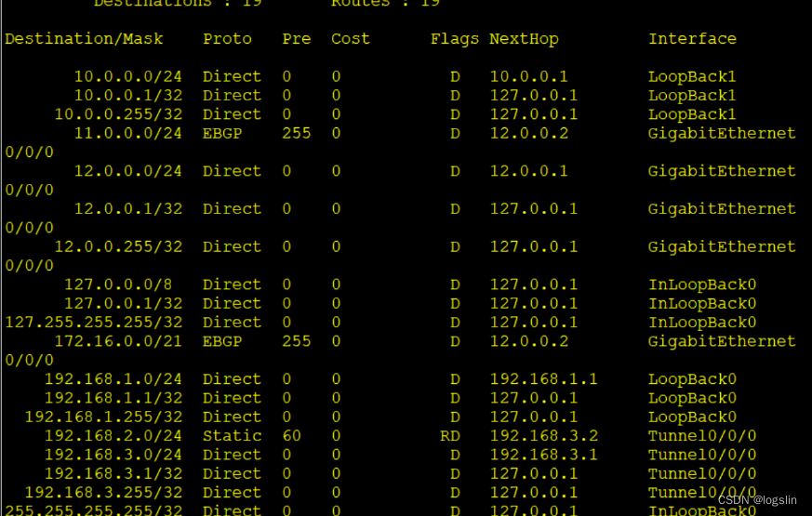Select destination 127.255.255.255/32
Viewport: 812px width, 516px height.
click(x=94, y=323)
